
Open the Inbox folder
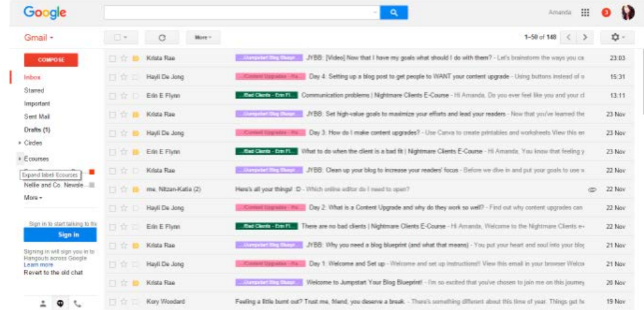[33, 77]
